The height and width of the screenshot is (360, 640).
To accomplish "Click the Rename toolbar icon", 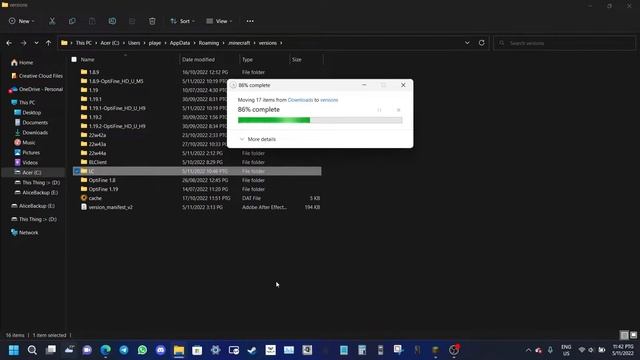I will coord(112,21).
